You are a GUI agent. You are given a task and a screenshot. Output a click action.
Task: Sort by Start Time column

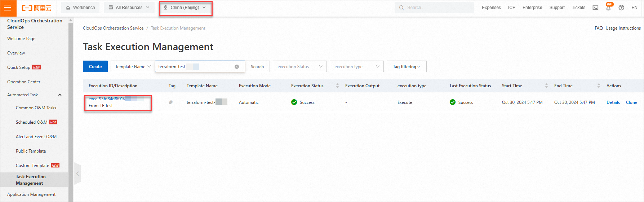click(546, 86)
